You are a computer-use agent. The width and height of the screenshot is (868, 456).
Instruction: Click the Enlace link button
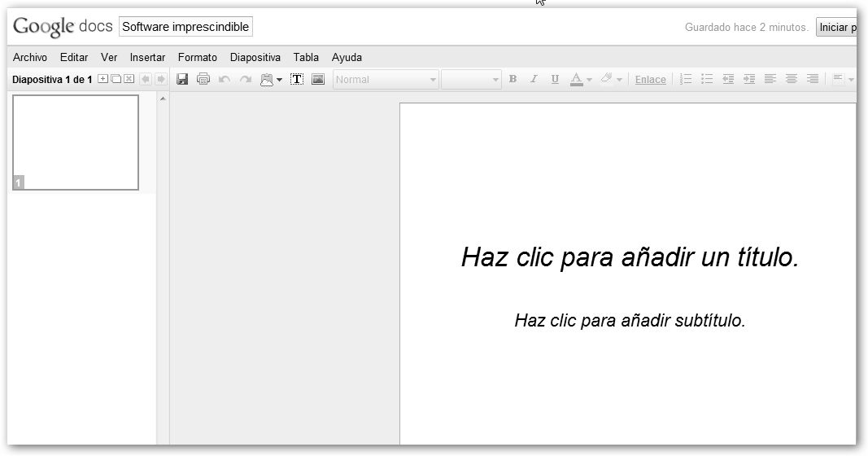[650, 80]
